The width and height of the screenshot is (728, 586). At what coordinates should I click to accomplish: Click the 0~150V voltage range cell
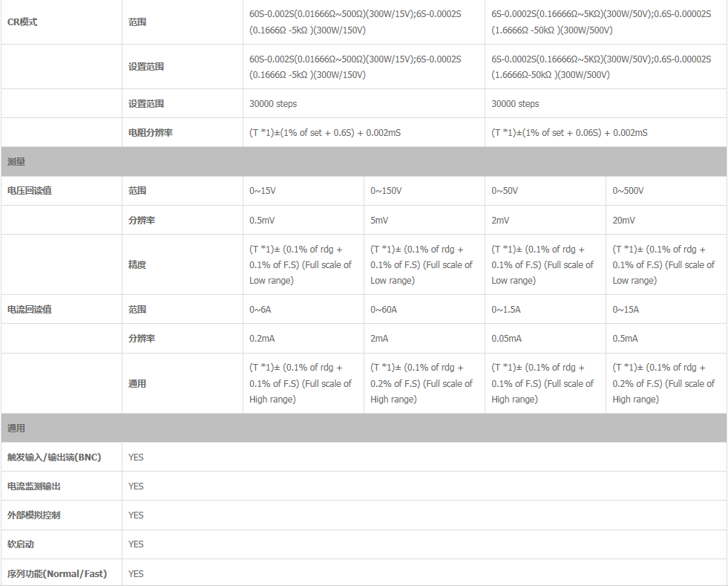[386, 191]
